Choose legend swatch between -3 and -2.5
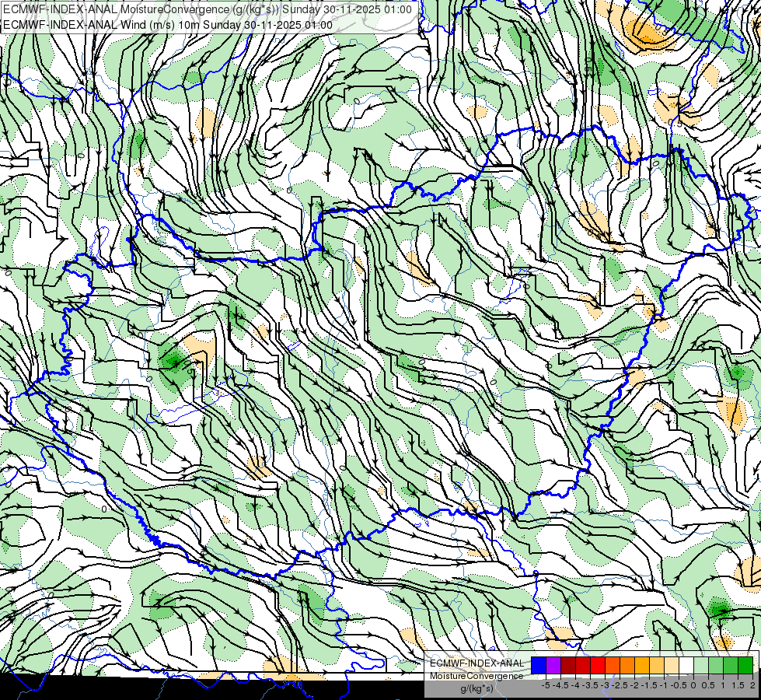 coord(613,666)
